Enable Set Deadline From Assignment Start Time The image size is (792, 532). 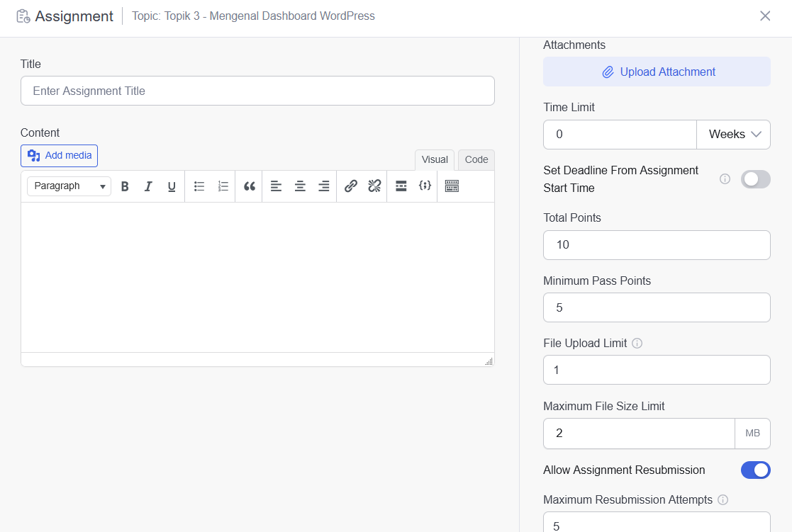tap(755, 179)
